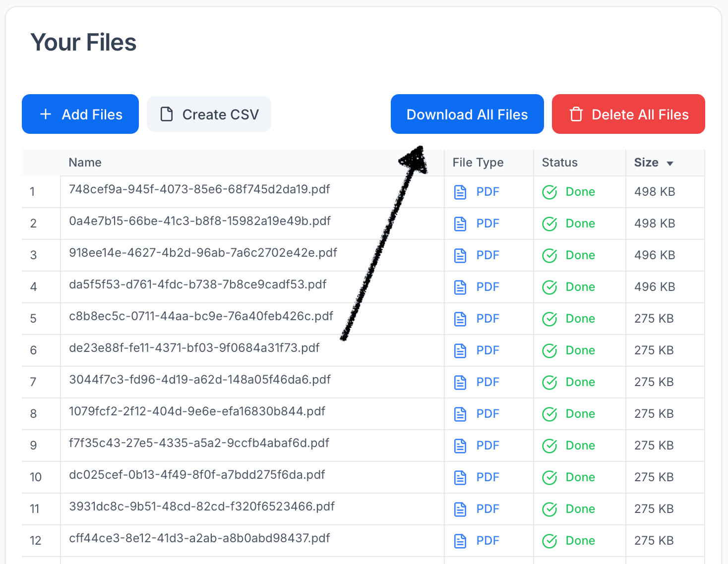This screenshot has height=564, width=728.
Task: Select file f7f35c43-27e5-4335-a5a2-9ccfb4abaf6d.pdf
Action: point(199,443)
